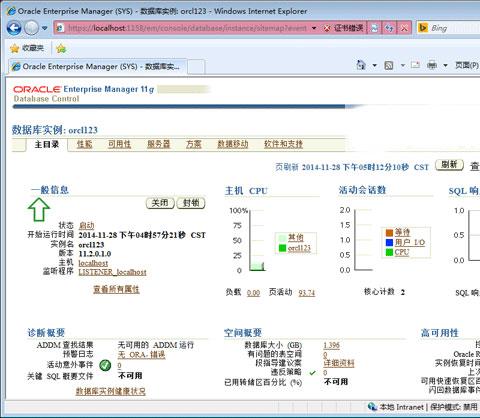Open the LISTENER_localhost link
Viewport: 480px width, 418px height.
tap(112, 272)
